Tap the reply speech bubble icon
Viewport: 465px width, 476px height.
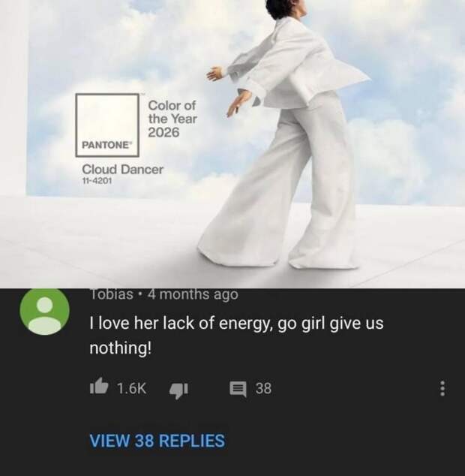pyautogui.click(x=238, y=389)
